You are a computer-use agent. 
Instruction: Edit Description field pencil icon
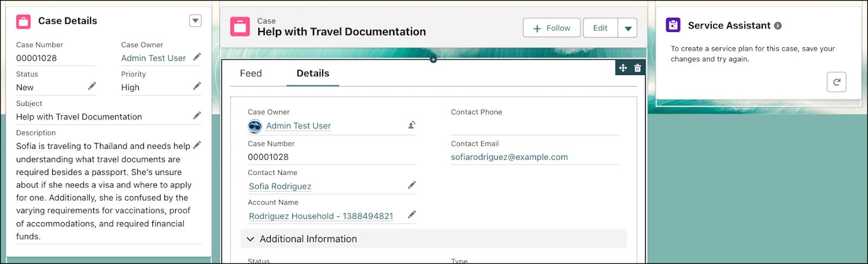coord(197,145)
